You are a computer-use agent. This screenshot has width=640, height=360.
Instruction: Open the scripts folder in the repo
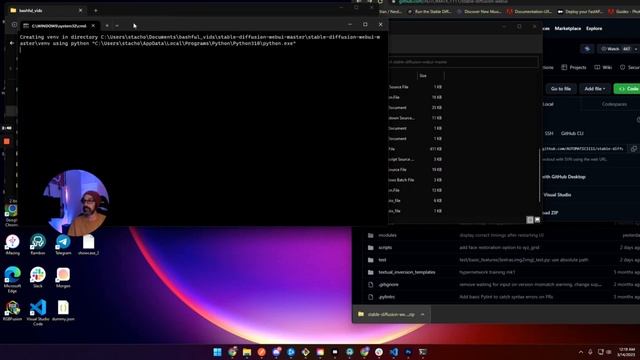click(x=385, y=247)
